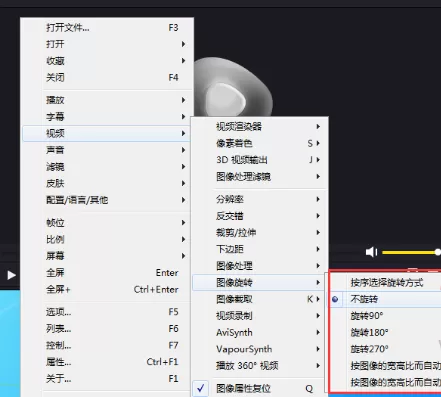The width and height of the screenshot is (441, 397).
Task: Expand the 收藏 submenu
Action: click(x=108, y=61)
